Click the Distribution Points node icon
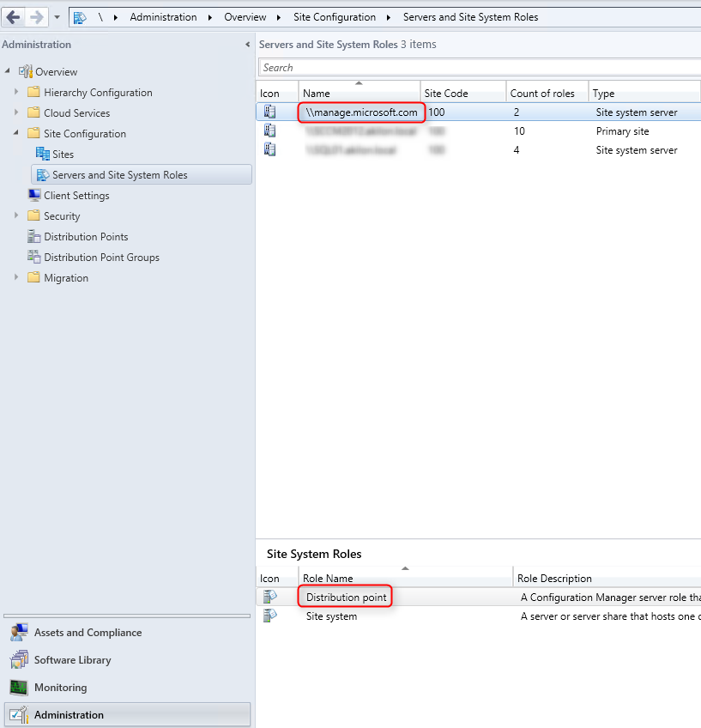 pos(33,236)
